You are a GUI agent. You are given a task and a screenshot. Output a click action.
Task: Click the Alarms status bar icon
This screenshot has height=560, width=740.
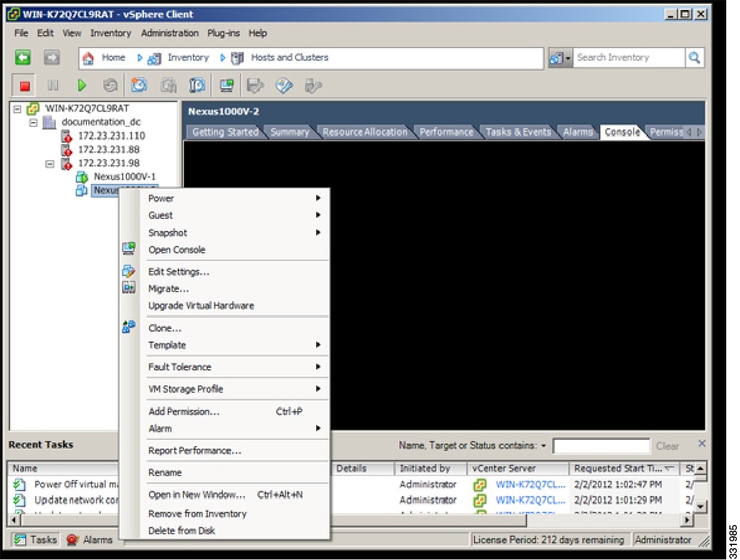point(72,539)
